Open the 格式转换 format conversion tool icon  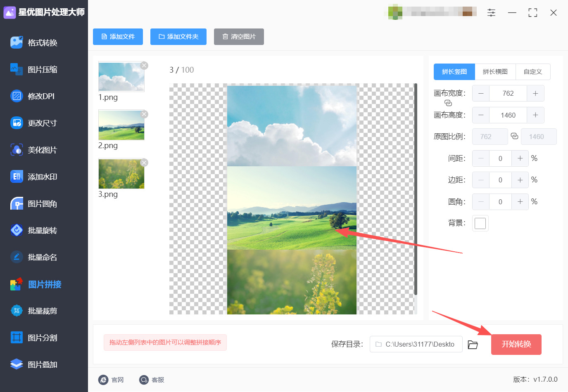point(17,43)
